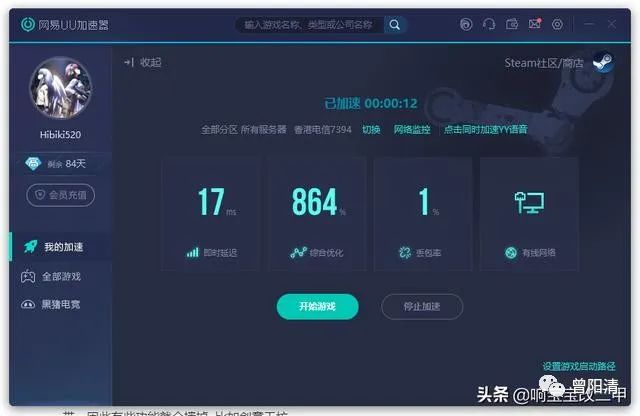The image size is (640, 416).
Task: Open the gear settings icon
Action: [x=557, y=24]
